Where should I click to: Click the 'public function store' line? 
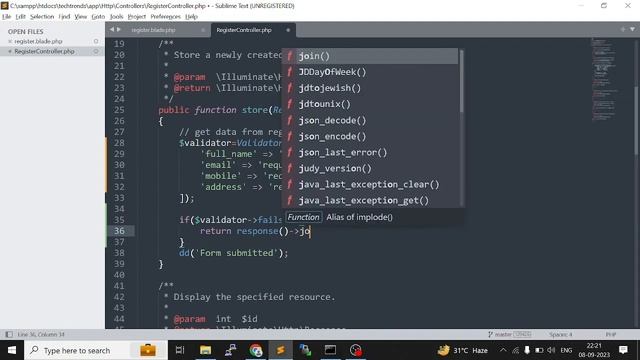[x=220, y=110]
